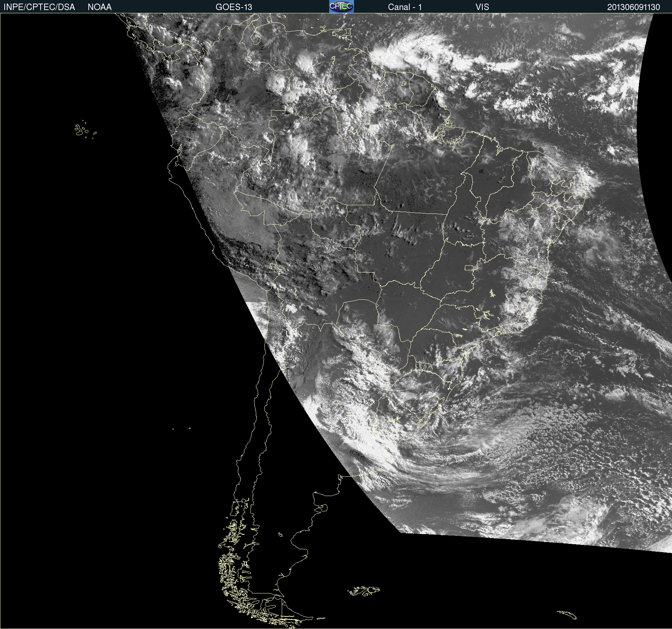Click the Falkland Islands outline

[x=364, y=591]
